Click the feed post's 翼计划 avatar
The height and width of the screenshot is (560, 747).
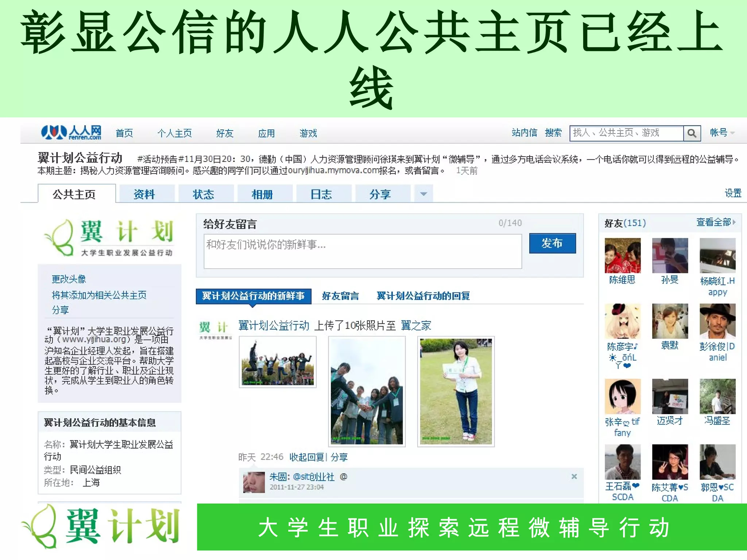pyautogui.click(x=215, y=330)
